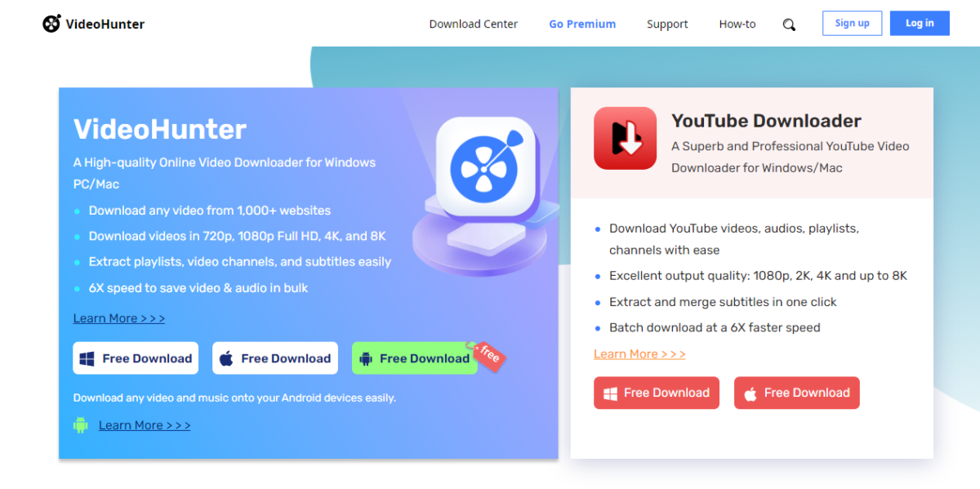
Task: Click the VideoHunter logo in the header
Action: [93, 24]
